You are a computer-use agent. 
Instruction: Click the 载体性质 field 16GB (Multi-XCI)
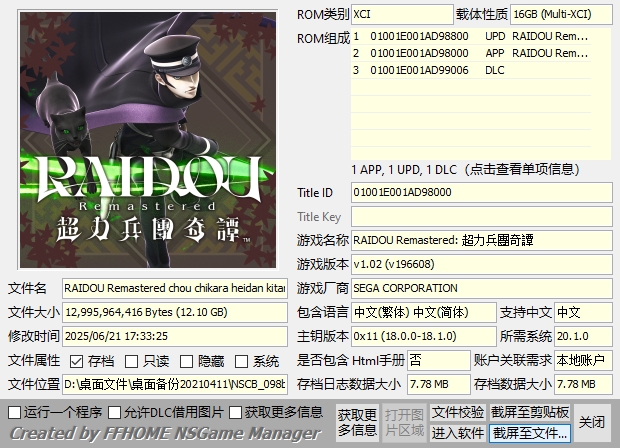[x=561, y=15]
